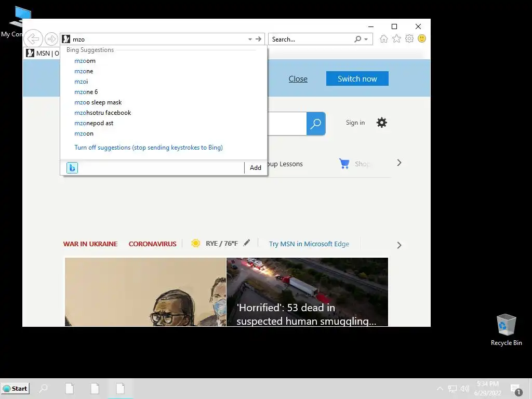Viewport: 532px width, 399px height.
Task: Open WAR IN UKRAINE topic
Action: (x=90, y=244)
